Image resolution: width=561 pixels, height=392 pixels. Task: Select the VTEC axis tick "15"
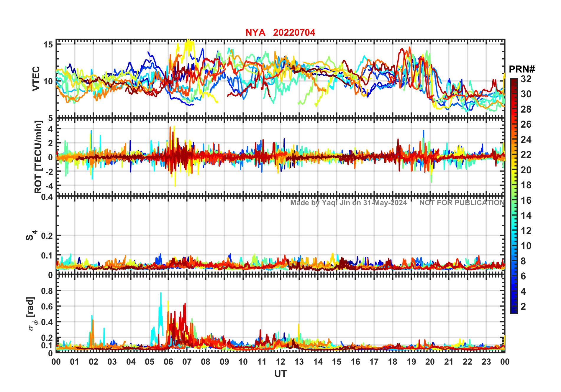[x=48, y=45]
